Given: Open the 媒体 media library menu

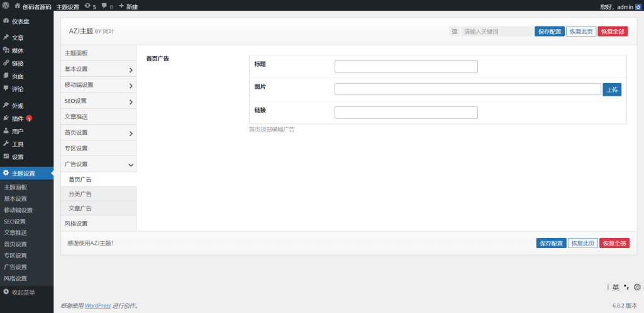Looking at the screenshot, I should click(x=18, y=50).
